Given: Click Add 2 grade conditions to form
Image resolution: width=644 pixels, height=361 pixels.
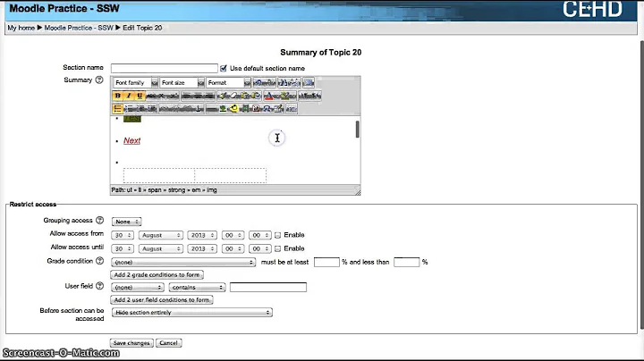Looking at the screenshot, I should [157, 274].
